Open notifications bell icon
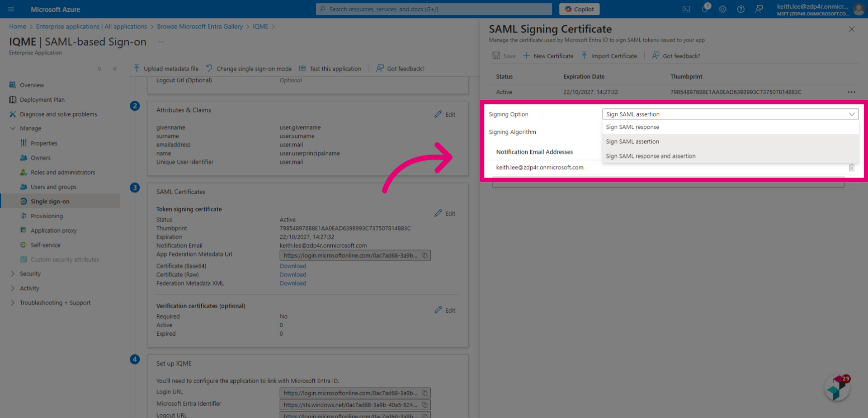The height and width of the screenshot is (418, 868). click(705, 9)
